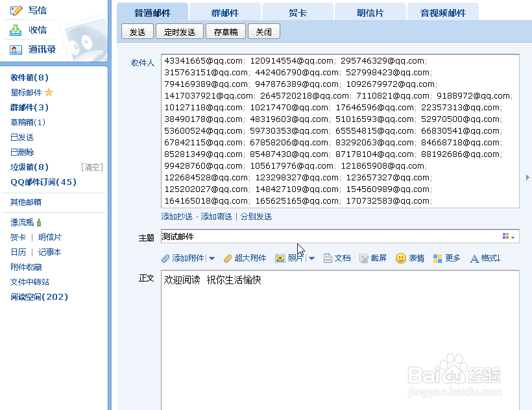The height and width of the screenshot is (410, 532).
Task: Open the 明信片 tab
Action: pos(370,11)
